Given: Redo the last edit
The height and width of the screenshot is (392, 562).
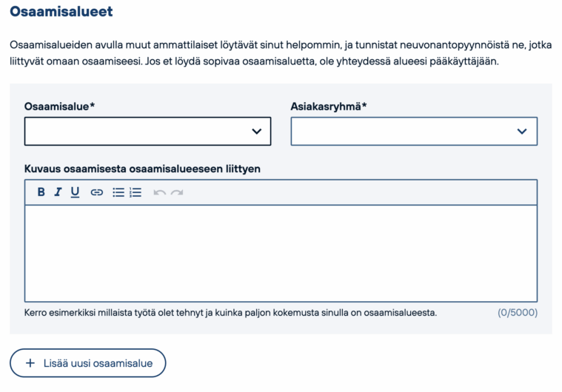Looking at the screenshot, I should 177,192.
